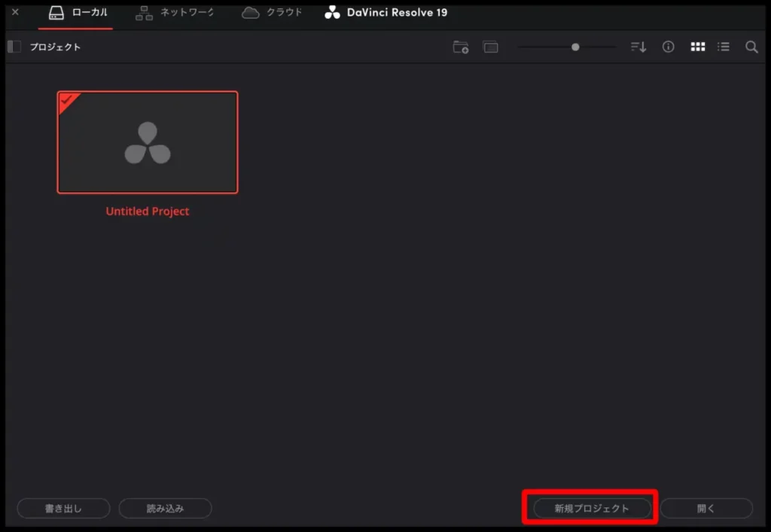Viewport: 771px width, 532px height.
Task: Toggle selection checkmark on Untitled Project
Action: [x=67, y=102]
